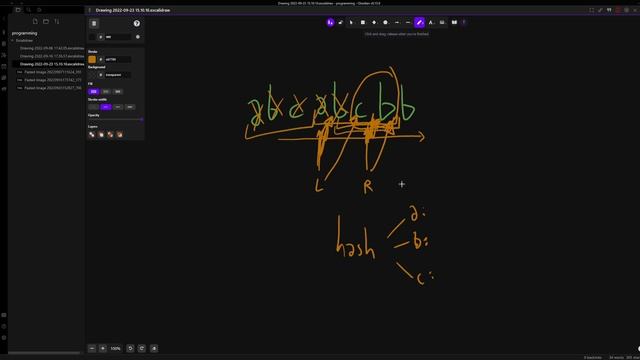The image size is (640, 360).
Task: Click the backlinks count in status bar
Action: pyautogui.click(x=593, y=357)
